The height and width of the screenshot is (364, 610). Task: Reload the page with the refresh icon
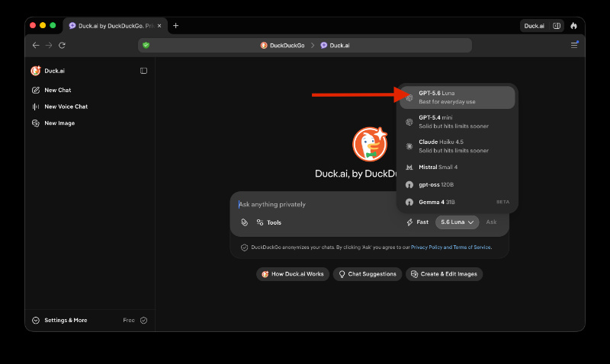click(62, 46)
